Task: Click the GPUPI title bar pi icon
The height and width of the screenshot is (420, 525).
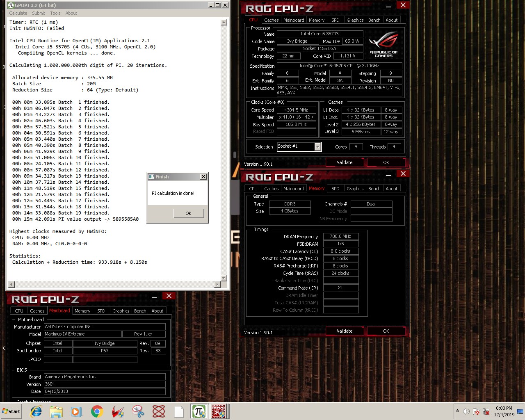Action: 11,5
